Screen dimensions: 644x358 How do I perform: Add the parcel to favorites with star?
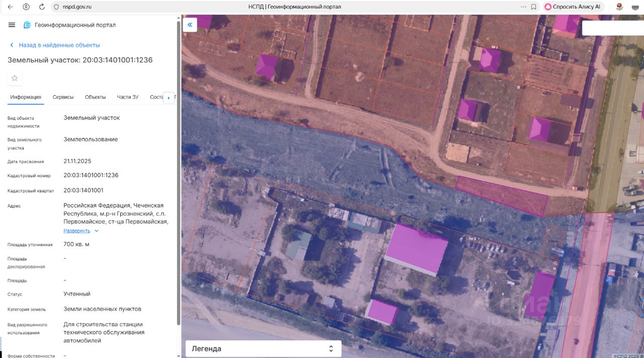coord(15,78)
